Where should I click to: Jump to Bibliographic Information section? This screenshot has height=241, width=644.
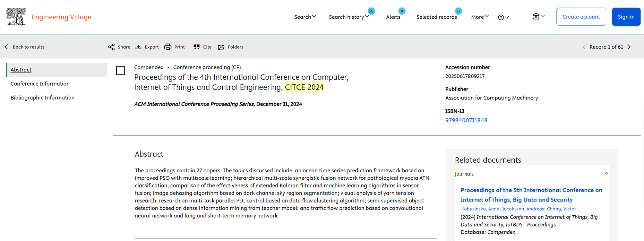pos(42,97)
